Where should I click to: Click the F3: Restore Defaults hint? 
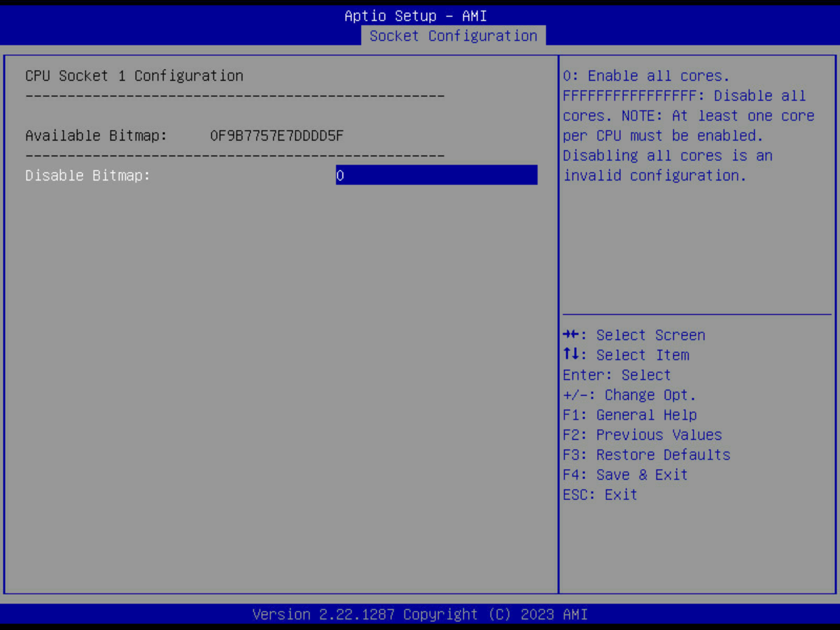coord(647,455)
